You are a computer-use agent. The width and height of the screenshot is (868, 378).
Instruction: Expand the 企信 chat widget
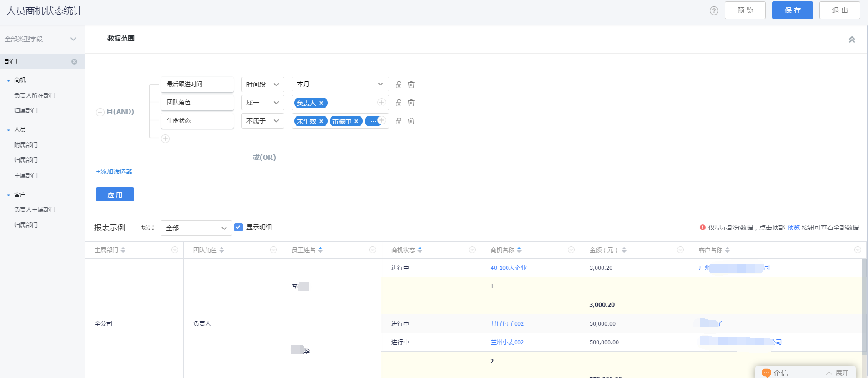[x=837, y=373]
